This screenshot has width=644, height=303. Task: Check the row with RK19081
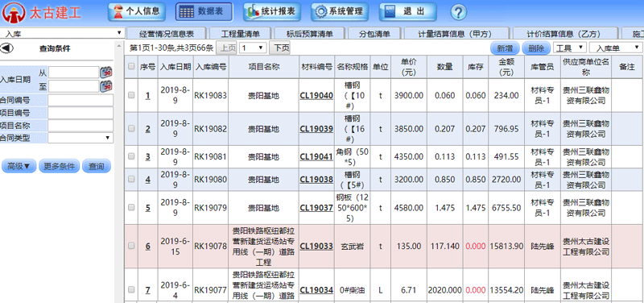click(x=131, y=156)
